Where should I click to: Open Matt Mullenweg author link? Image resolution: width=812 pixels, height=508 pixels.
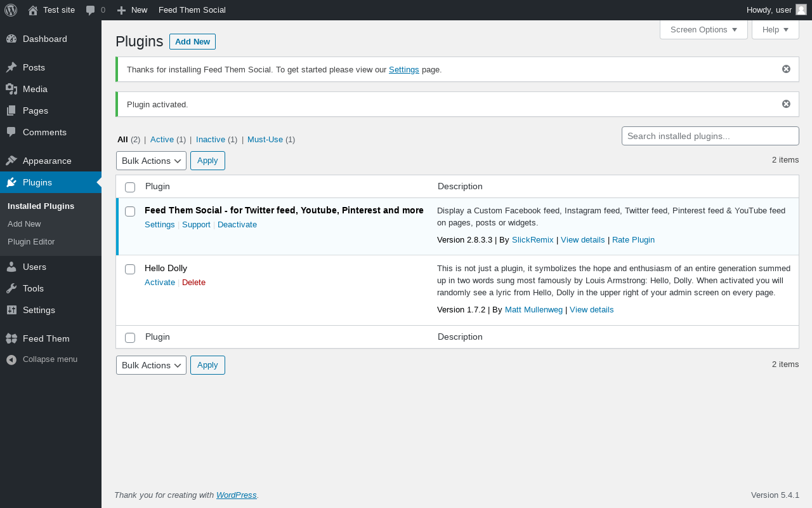coord(534,310)
